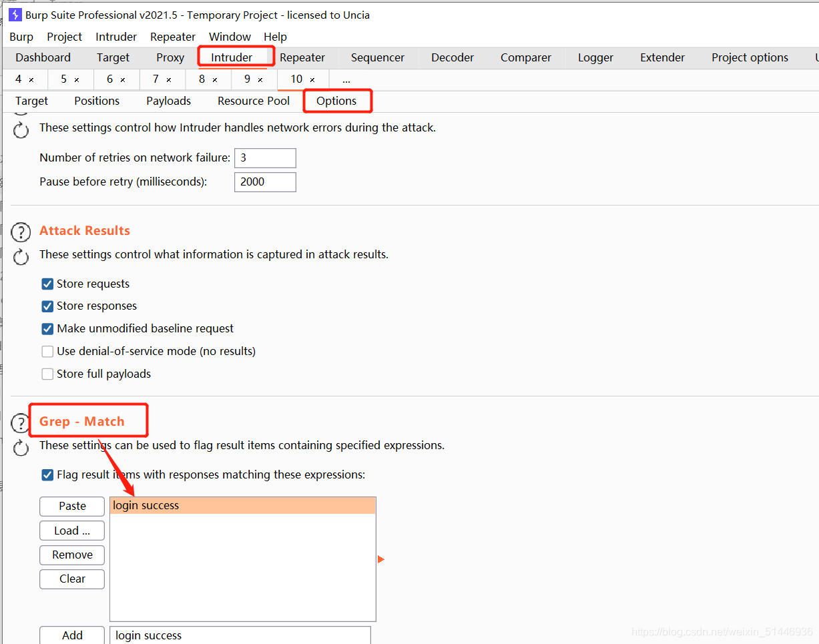
Task: Select Intruder attack tab 9
Action: (247, 79)
